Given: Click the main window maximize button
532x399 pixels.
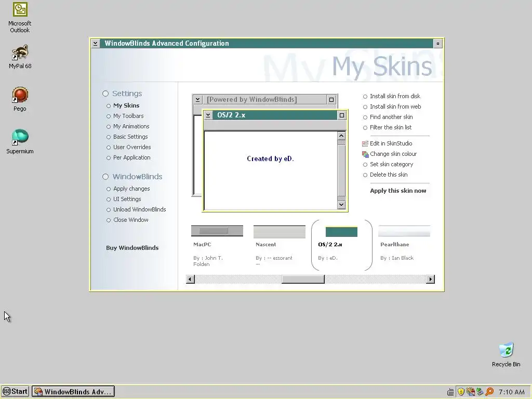Looking at the screenshot, I should click(x=437, y=44).
